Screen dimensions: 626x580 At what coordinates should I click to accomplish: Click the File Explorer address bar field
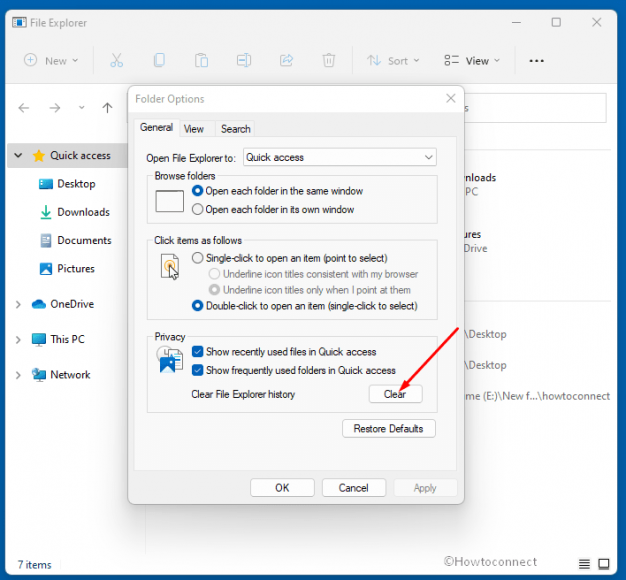536,108
